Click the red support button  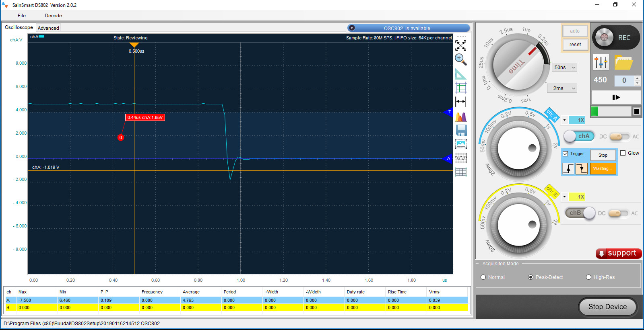pyautogui.click(x=619, y=253)
